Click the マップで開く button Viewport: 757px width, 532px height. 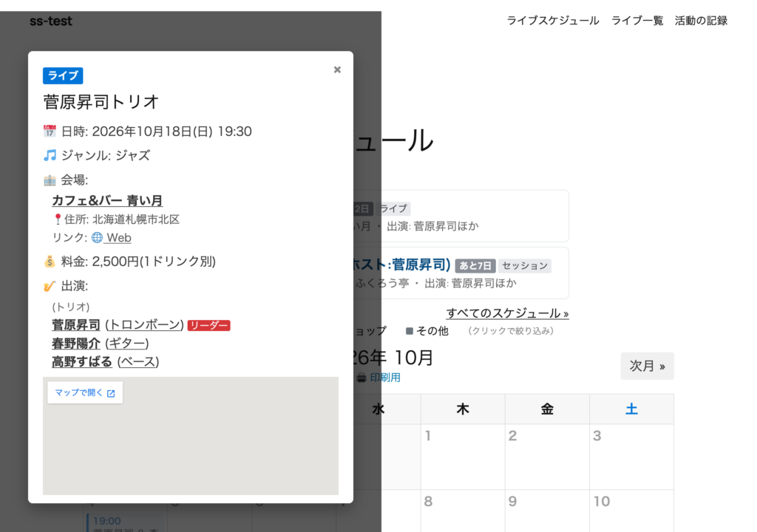point(85,393)
